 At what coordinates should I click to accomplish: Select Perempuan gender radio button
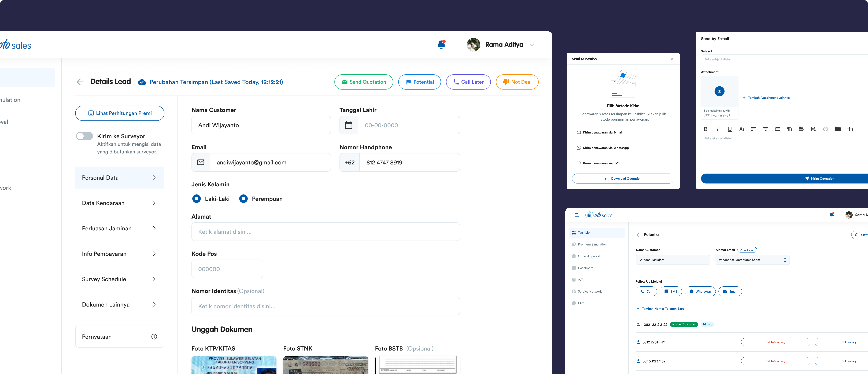pyautogui.click(x=243, y=199)
